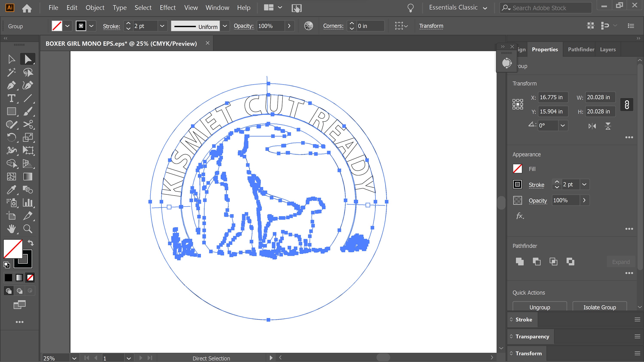
Task: Select the Pen tool
Action: point(12,85)
